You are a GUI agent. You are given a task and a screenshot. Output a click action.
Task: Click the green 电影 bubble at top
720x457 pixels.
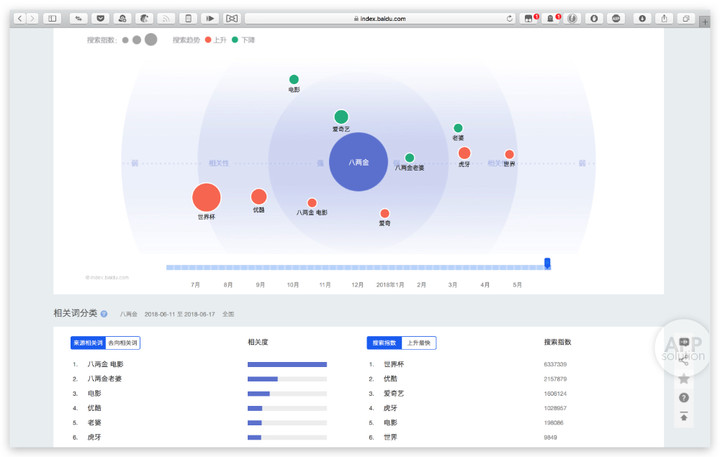(294, 79)
